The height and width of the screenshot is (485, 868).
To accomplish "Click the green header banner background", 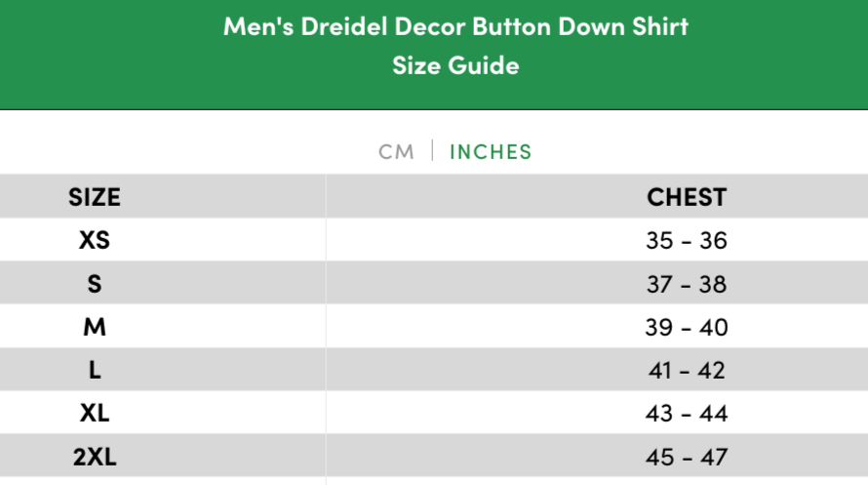I will 117,59.
